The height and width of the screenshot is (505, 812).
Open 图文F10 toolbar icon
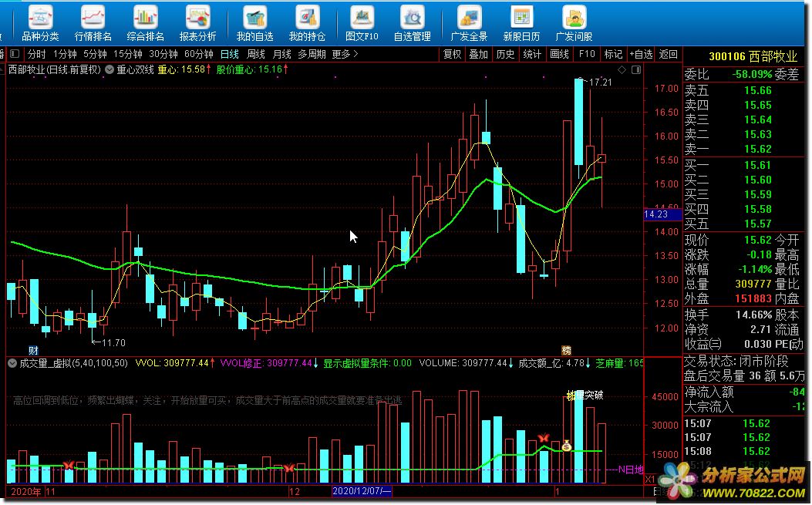362,23
